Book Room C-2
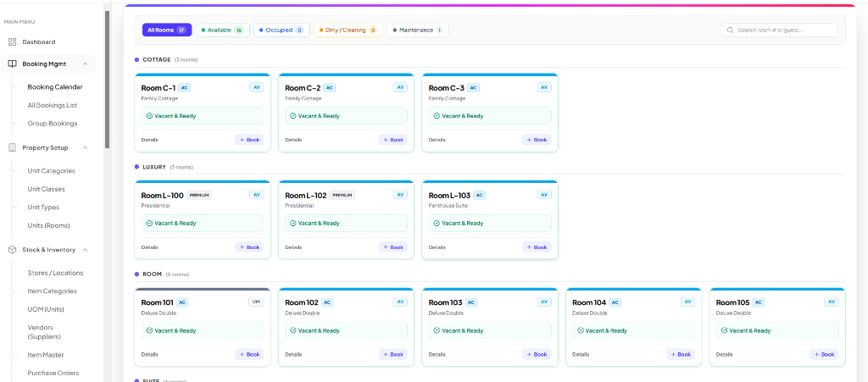The image size is (868, 382). point(393,140)
